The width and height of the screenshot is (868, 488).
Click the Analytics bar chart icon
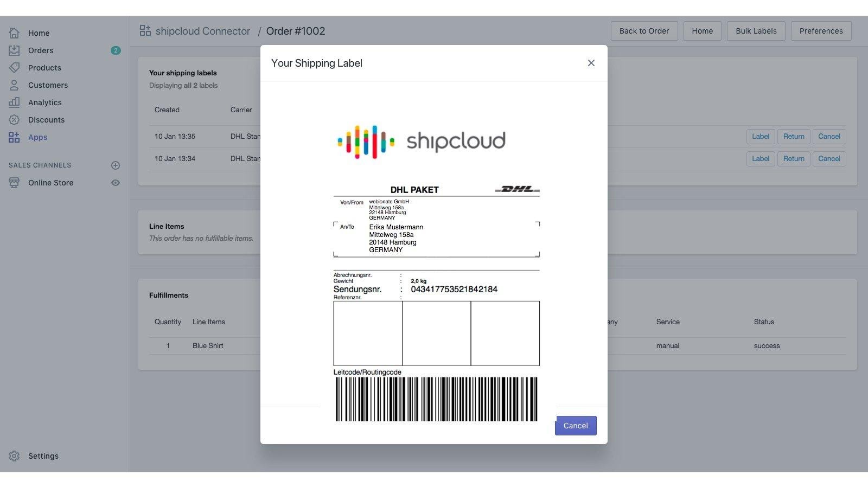click(x=14, y=102)
